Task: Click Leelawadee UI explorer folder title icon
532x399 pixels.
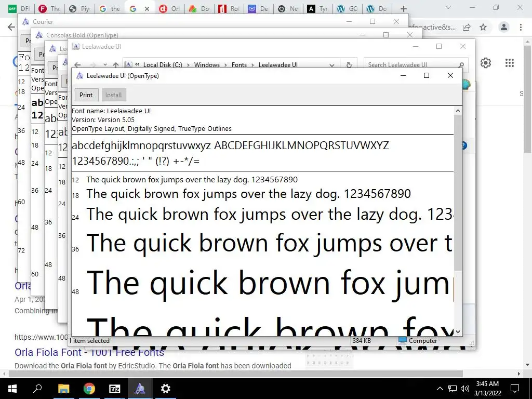Action: tap(76, 46)
